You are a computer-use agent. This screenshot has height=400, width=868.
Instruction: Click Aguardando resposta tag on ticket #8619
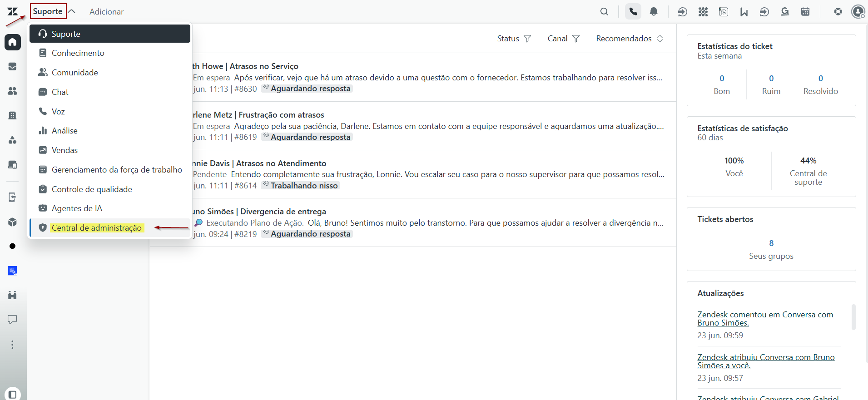(307, 137)
